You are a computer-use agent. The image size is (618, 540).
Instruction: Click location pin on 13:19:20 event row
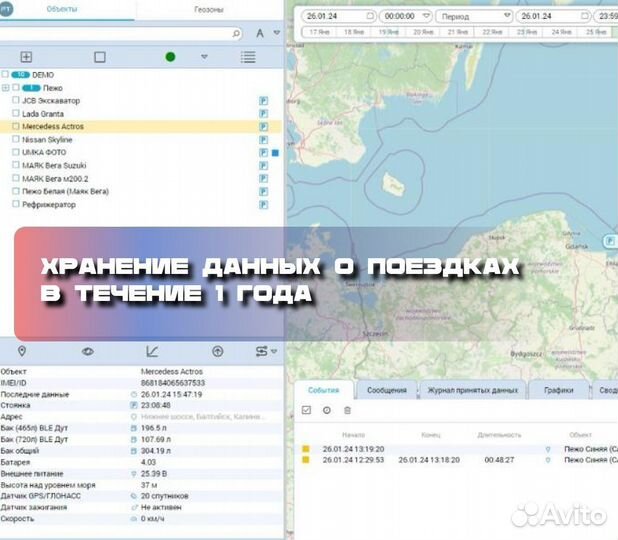(548, 449)
